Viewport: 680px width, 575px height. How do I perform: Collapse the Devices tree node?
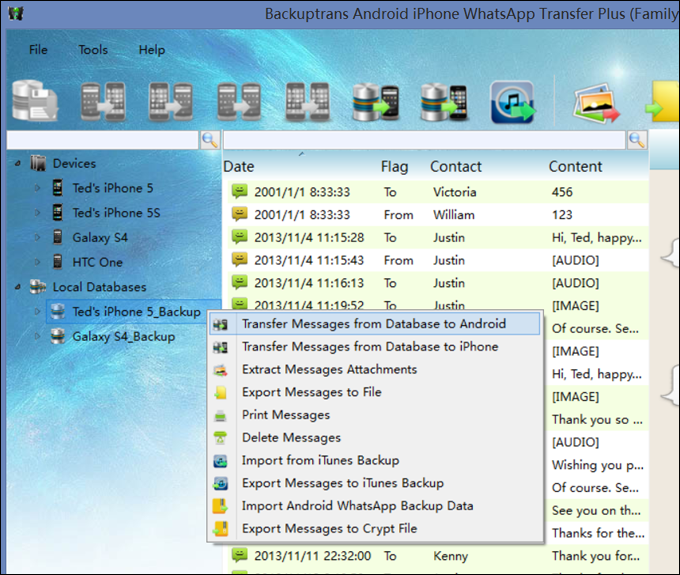click(18, 163)
